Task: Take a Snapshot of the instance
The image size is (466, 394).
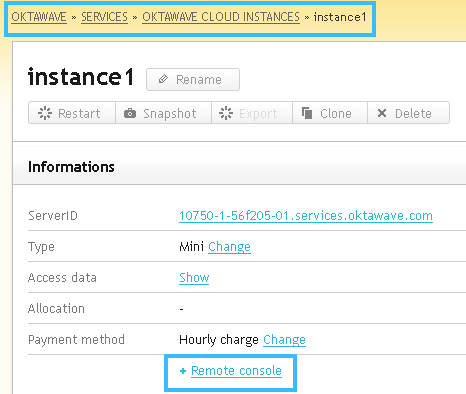Action: (x=163, y=113)
